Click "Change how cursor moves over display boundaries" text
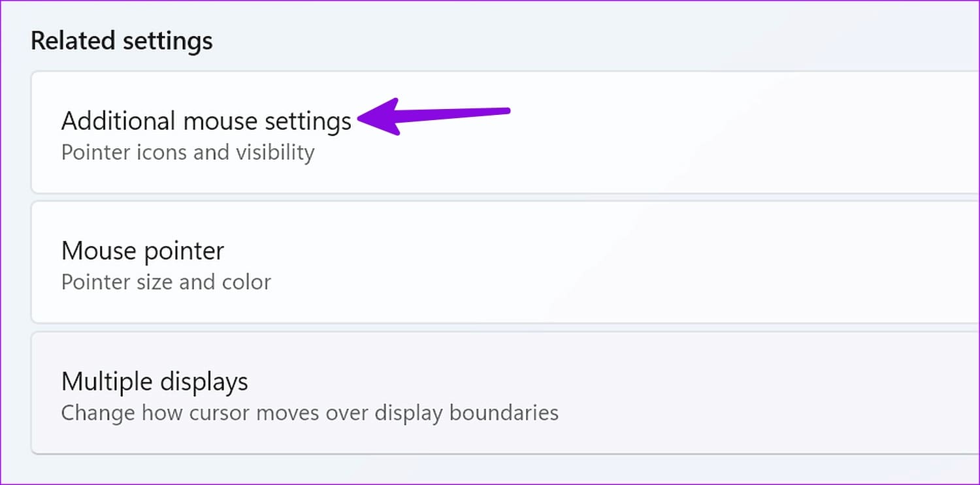Viewport: 980px width, 485px height. tap(310, 413)
